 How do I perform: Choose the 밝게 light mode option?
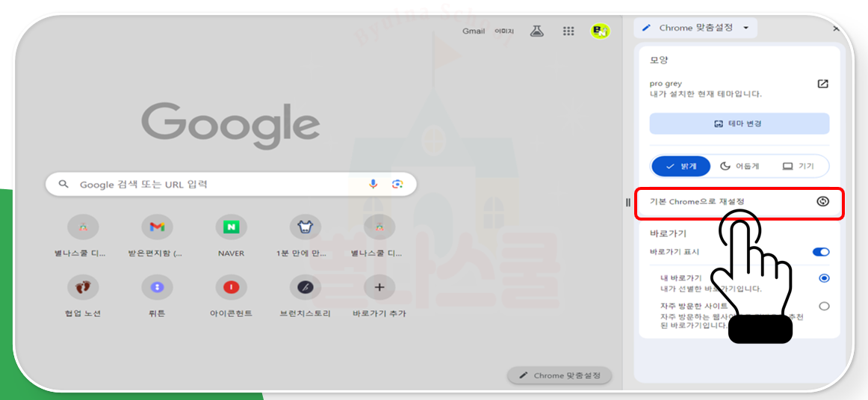point(681,166)
